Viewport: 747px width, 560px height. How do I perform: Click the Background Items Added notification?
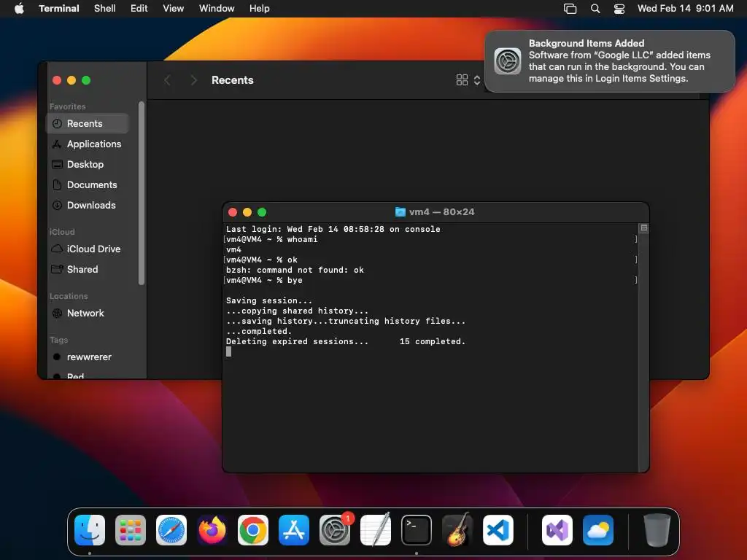[x=610, y=61]
